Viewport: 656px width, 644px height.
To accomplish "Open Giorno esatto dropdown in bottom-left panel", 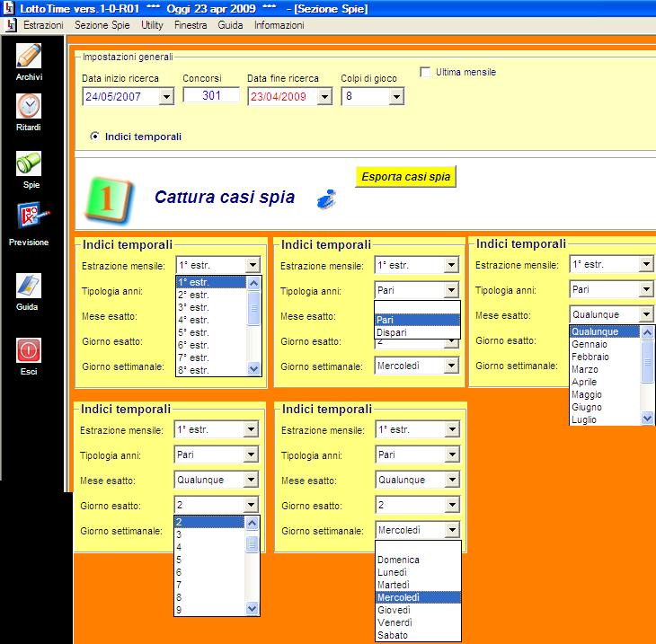I will [x=251, y=505].
